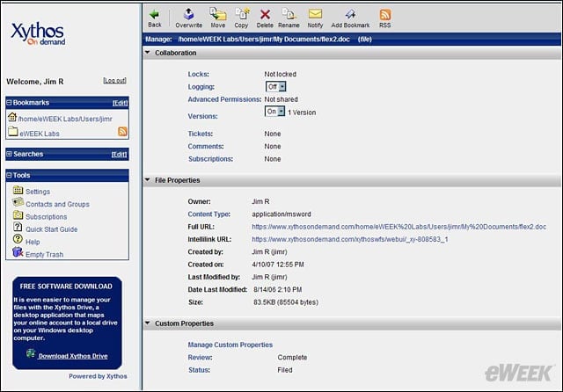This screenshot has width=563, height=392.
Task: Click the Status property label
Action: click(200, 370)
